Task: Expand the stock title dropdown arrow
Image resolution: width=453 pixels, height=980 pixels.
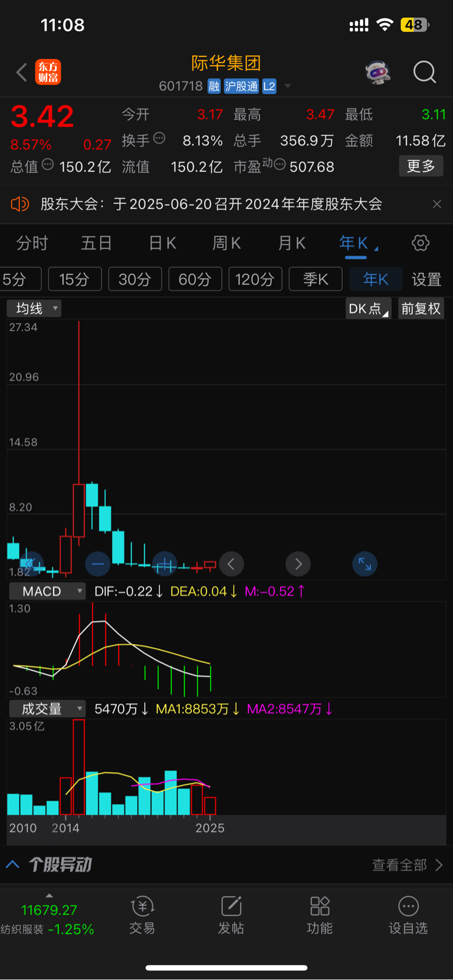Action: [x=288, y=86]
